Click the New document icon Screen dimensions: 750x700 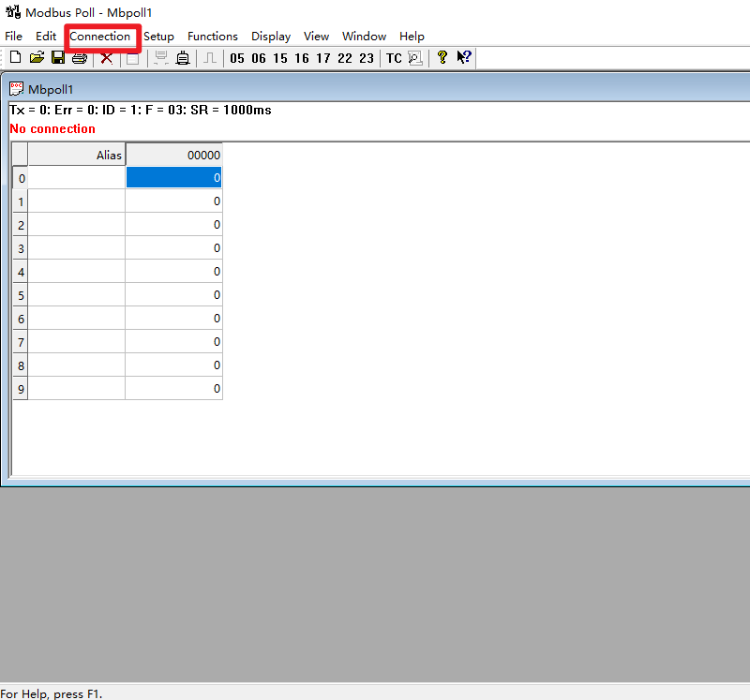click(x=15, y=58)
